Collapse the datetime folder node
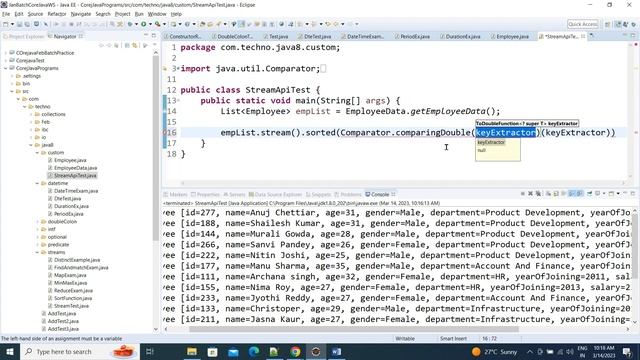This screenshot has width=640, height=360. coord(37,183)
